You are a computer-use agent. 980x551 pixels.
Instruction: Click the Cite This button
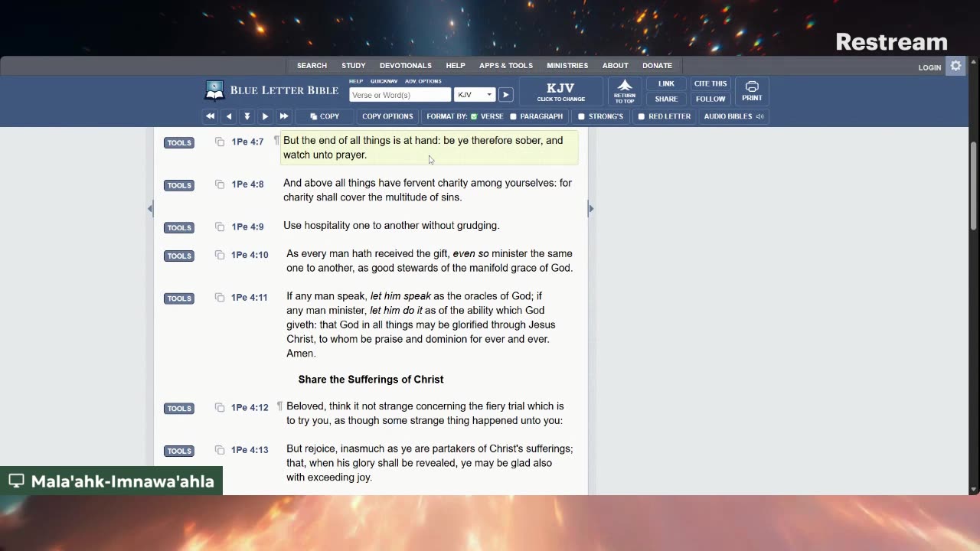(710, 84)
